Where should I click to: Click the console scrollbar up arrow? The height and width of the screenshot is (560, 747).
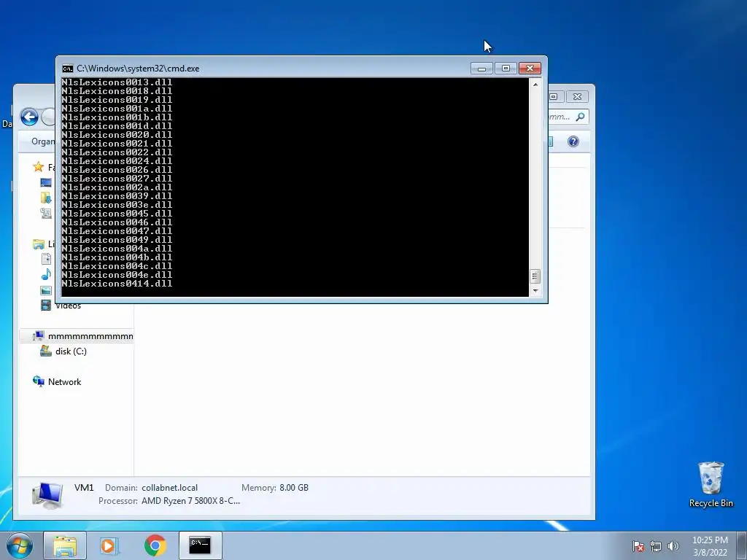pyautogui.click(x=535, y=85)
